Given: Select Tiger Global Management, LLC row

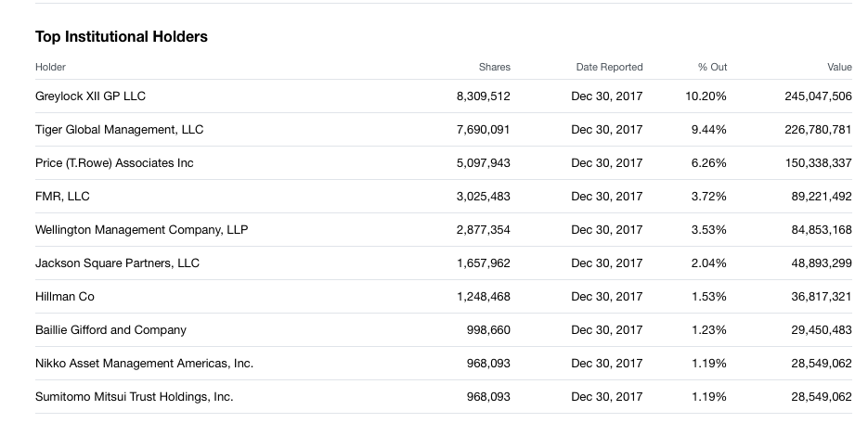Looking at the screenshot, I should click(x=444, y=129).
